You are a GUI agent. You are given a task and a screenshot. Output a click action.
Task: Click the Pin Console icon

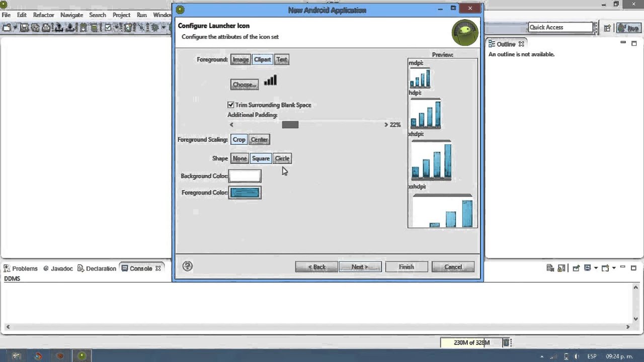click(577, 268)
